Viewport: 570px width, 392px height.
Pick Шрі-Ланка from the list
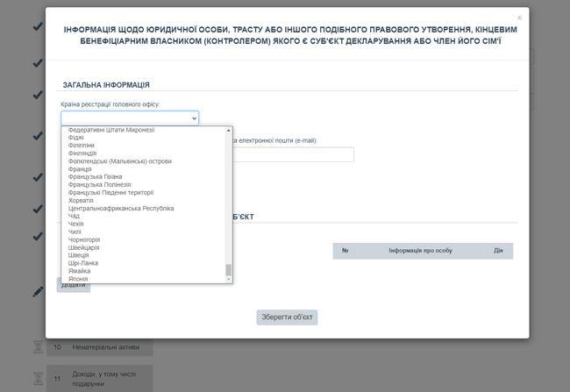[84, 263]
